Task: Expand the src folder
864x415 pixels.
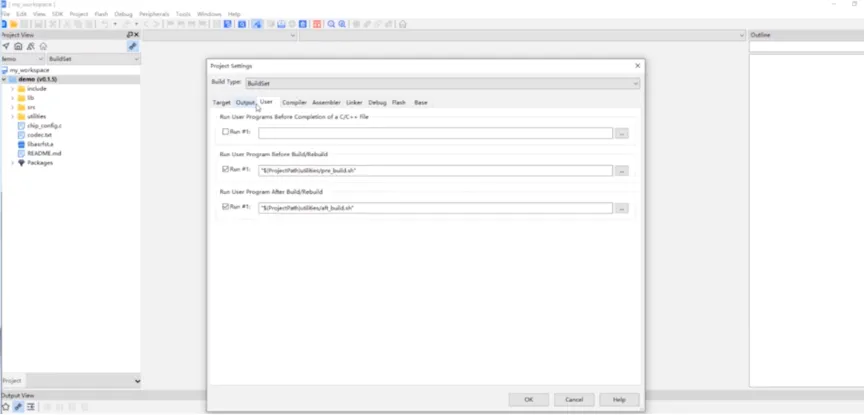Action: (12, 107)
